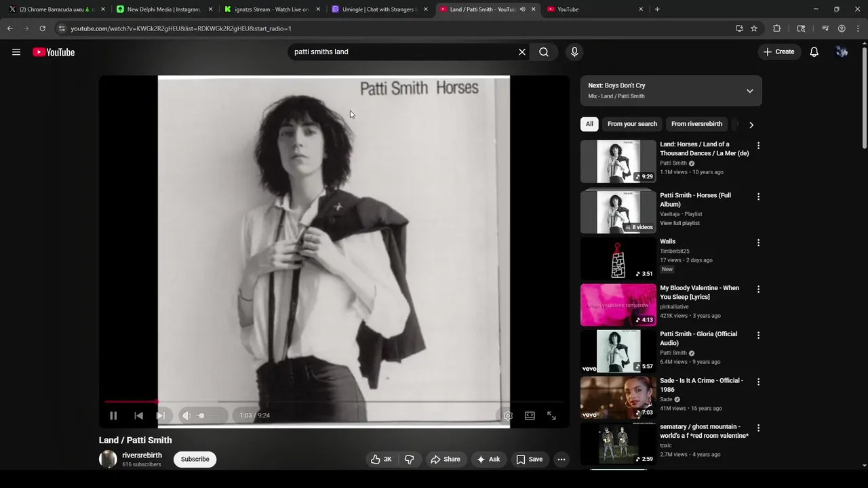Seek along the red video progress bar
The width and height of the screenshot is (868, 488).
click(x=334, y=402)
